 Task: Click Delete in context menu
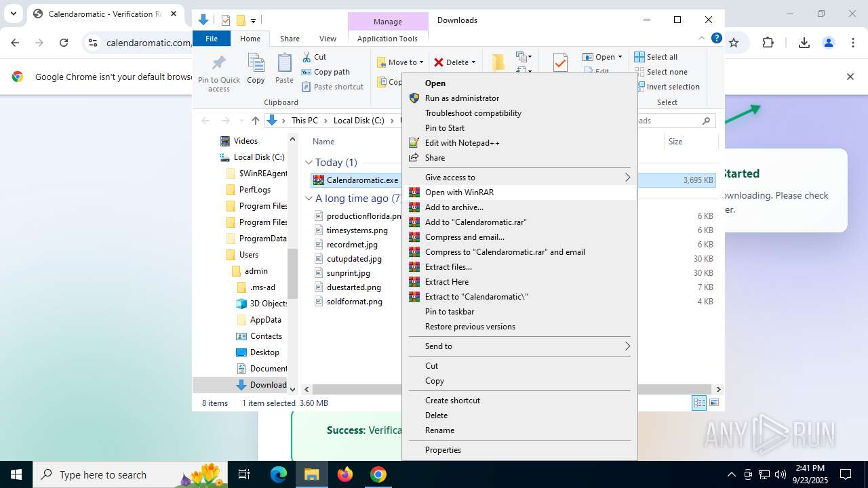coord(519,415)
